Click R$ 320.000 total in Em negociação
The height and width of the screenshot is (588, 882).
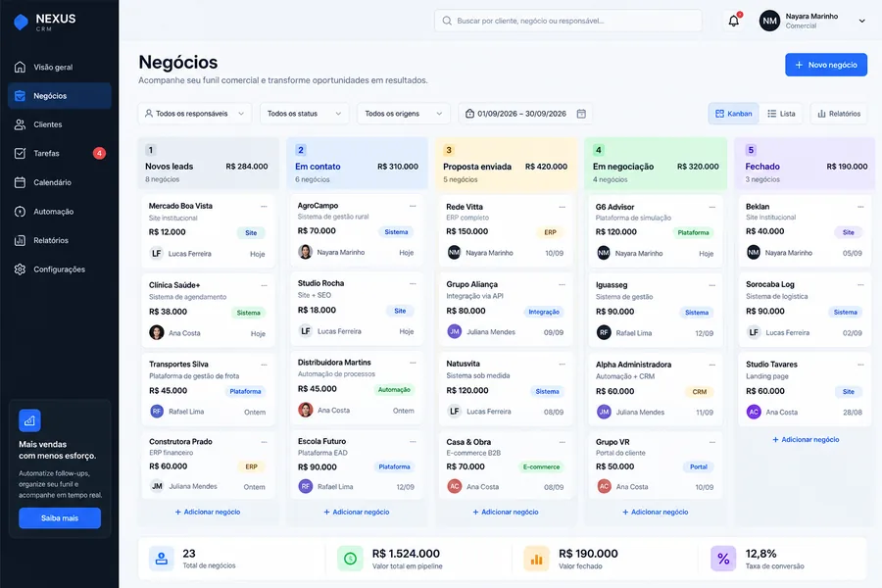coord(698,167)
